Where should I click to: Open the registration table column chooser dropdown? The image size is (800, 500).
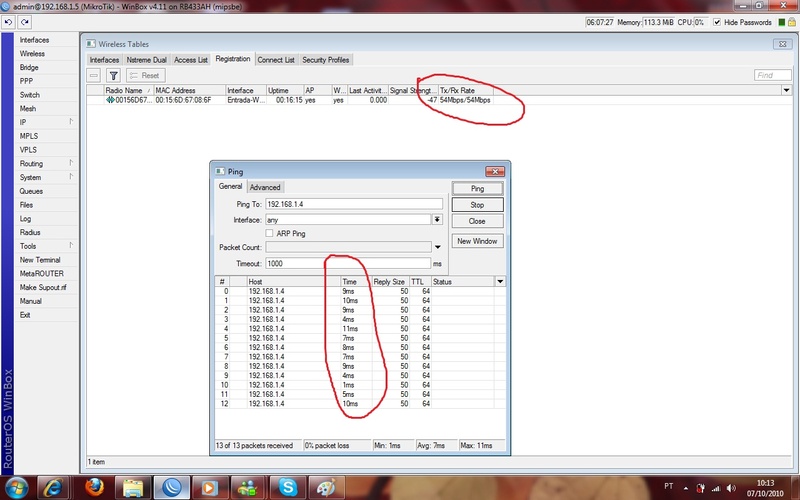(x=786, y=90)
